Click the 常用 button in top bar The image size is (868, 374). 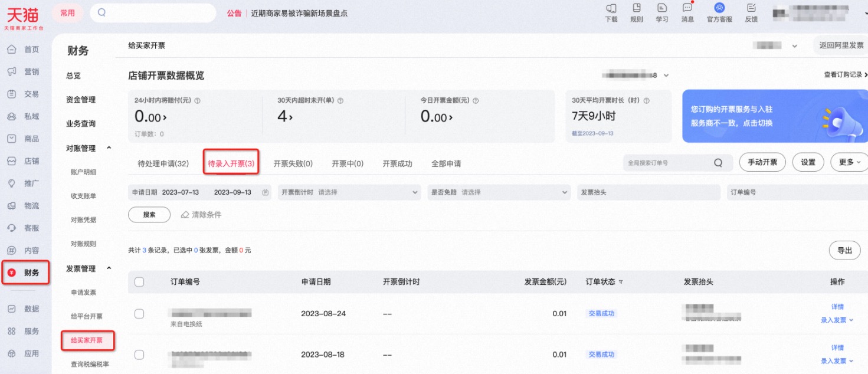point(68,13)
